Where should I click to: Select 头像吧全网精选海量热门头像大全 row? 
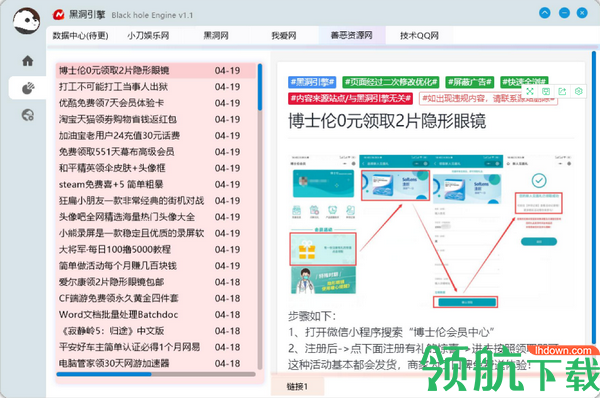pyautogui.click(x=156, y=217)
